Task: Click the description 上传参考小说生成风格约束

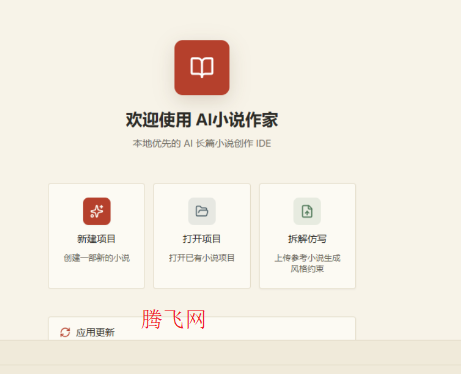Action: (x=307, y=263)
